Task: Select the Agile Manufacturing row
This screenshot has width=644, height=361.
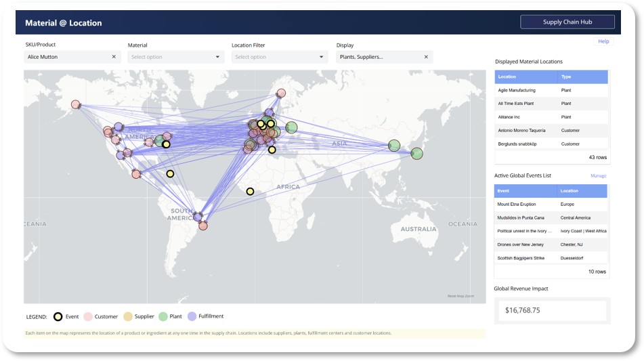Action: click(x=551, y=90)
